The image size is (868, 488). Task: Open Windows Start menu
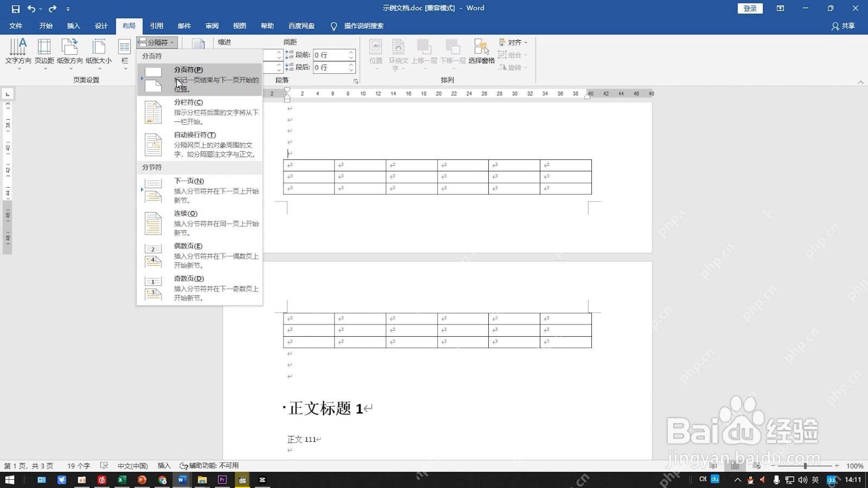point(9,480)
